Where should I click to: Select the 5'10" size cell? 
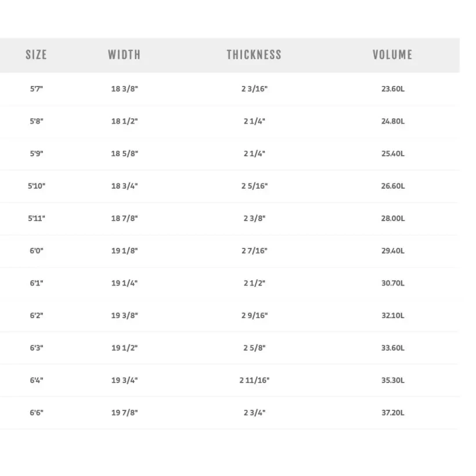coord(37,186)
